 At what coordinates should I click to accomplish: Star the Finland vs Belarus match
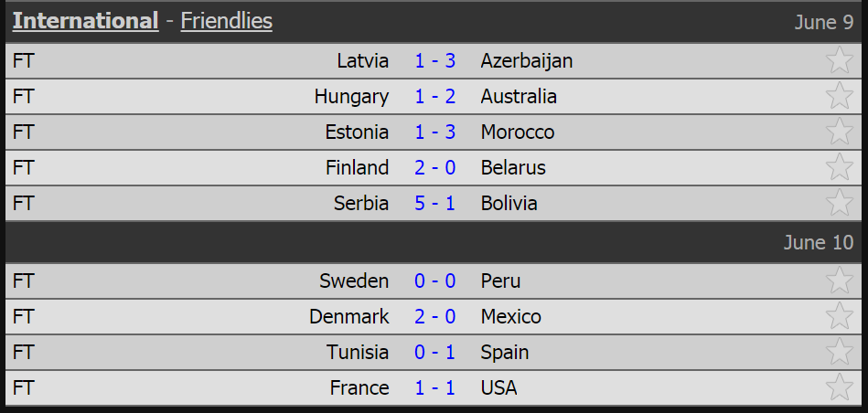(x=840, y=166)
